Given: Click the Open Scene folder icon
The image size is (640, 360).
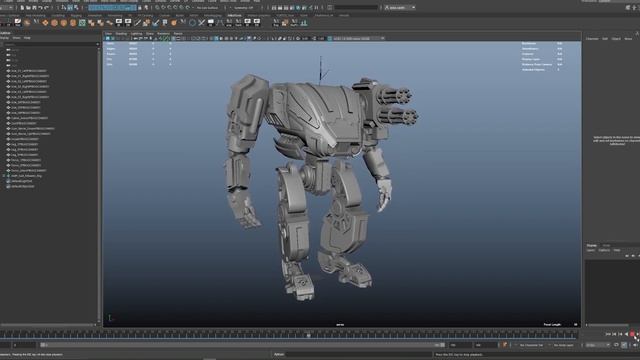Looking at the screenshot, I should pos(29,7).
